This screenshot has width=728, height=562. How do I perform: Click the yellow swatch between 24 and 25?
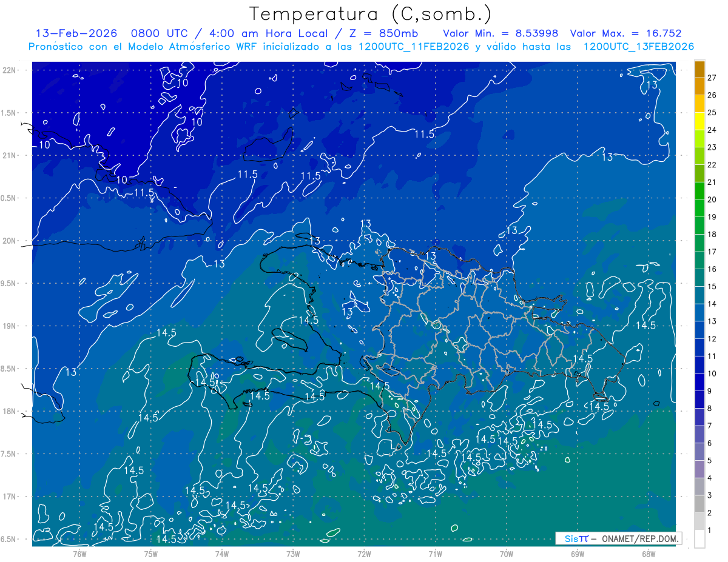click(x=699, y=121)
